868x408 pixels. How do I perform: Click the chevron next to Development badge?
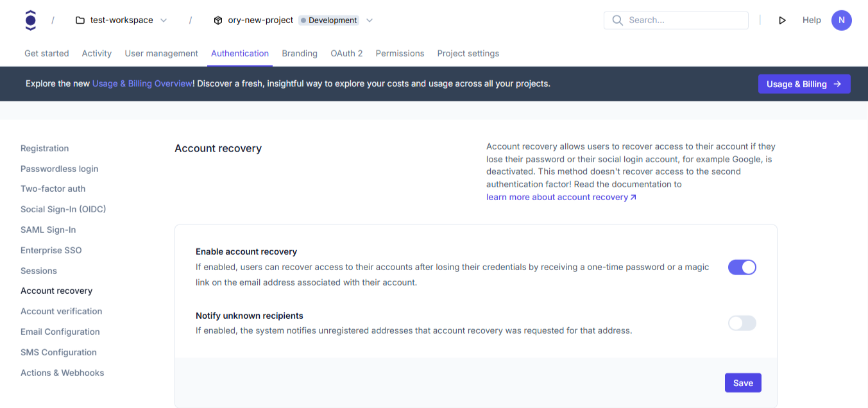pos(370,20)
